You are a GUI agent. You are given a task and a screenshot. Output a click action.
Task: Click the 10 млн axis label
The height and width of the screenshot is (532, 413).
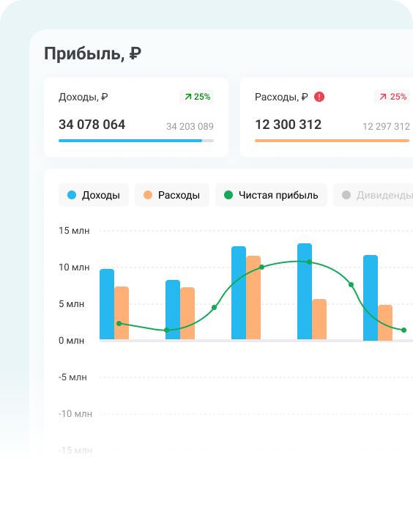[x=74, y=267]
